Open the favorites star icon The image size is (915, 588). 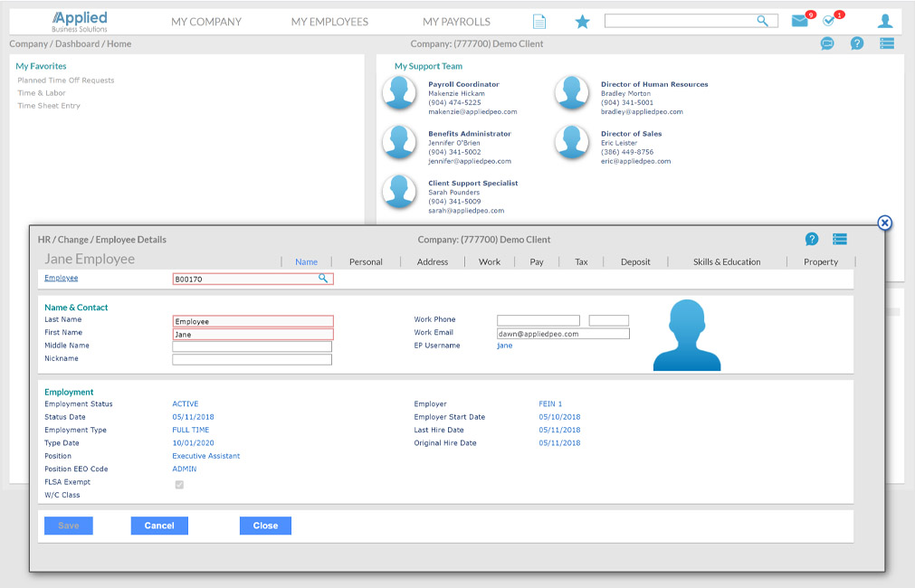582,20
